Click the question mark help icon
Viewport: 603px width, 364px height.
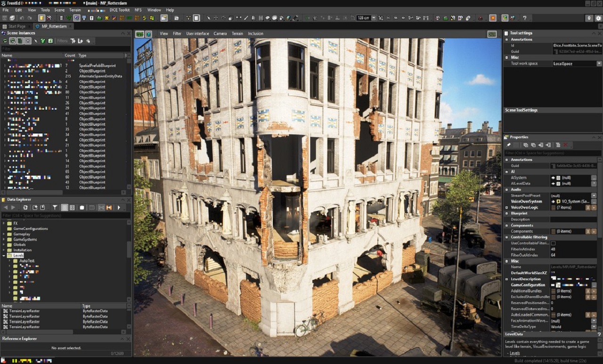525,18
